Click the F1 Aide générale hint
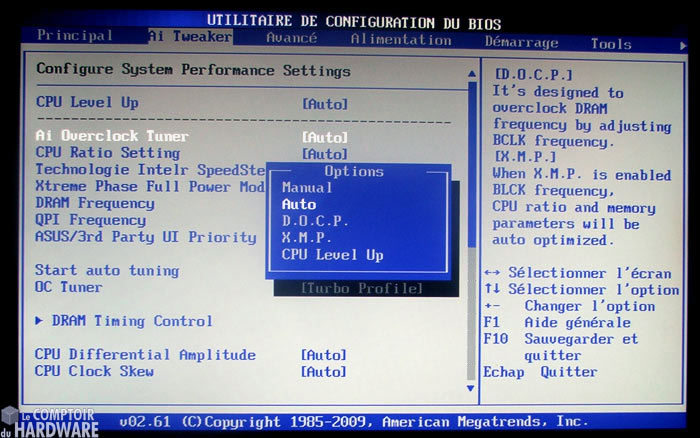Screen dimensions: 700x438 [x=557, y=322]
